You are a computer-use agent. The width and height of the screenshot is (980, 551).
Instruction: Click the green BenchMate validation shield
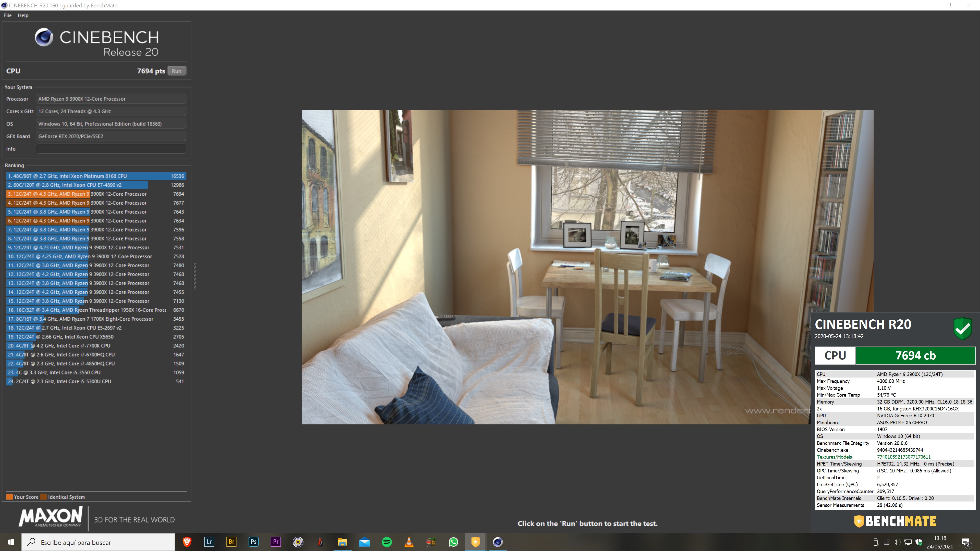click(963, 329)
